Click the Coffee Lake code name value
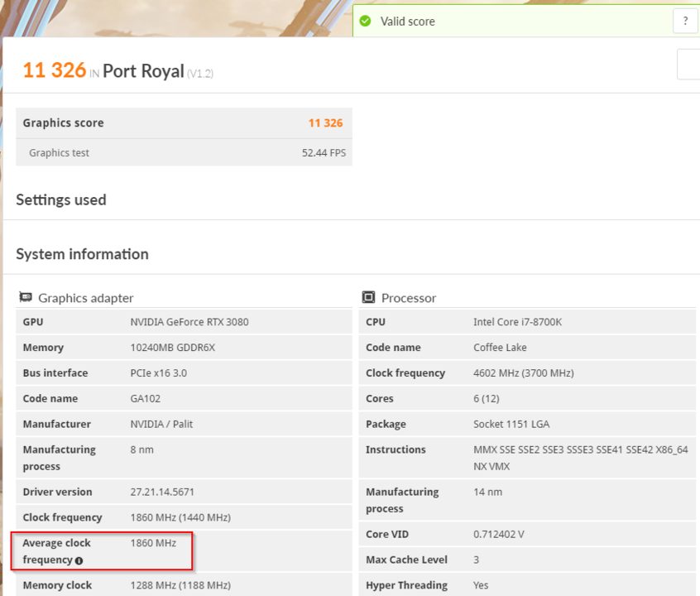This screenshot has height=596, width=700. 500,348
